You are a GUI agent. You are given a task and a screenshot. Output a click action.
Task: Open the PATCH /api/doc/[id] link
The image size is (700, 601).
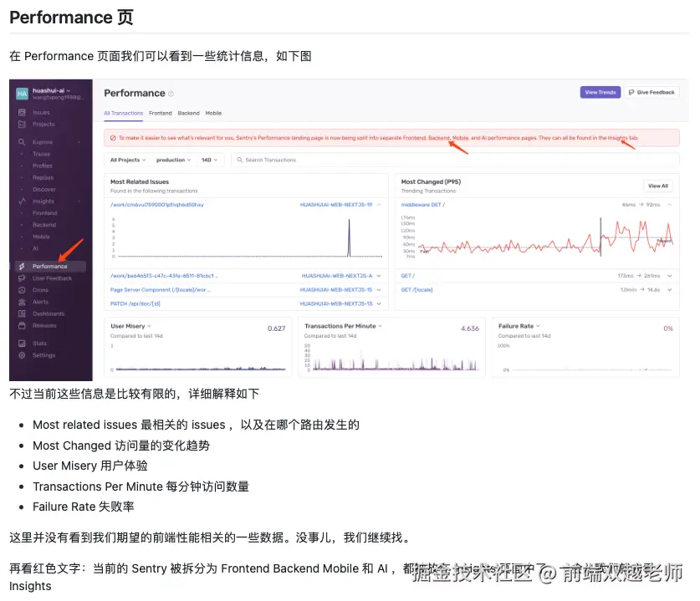pyautogui.click(x=135, y=303)
